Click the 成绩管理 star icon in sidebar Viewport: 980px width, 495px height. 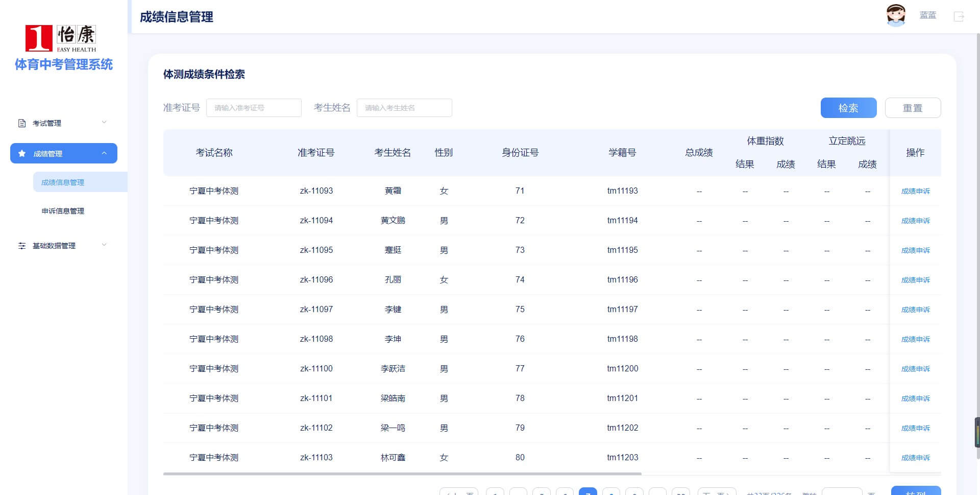[x=21, y=153]
